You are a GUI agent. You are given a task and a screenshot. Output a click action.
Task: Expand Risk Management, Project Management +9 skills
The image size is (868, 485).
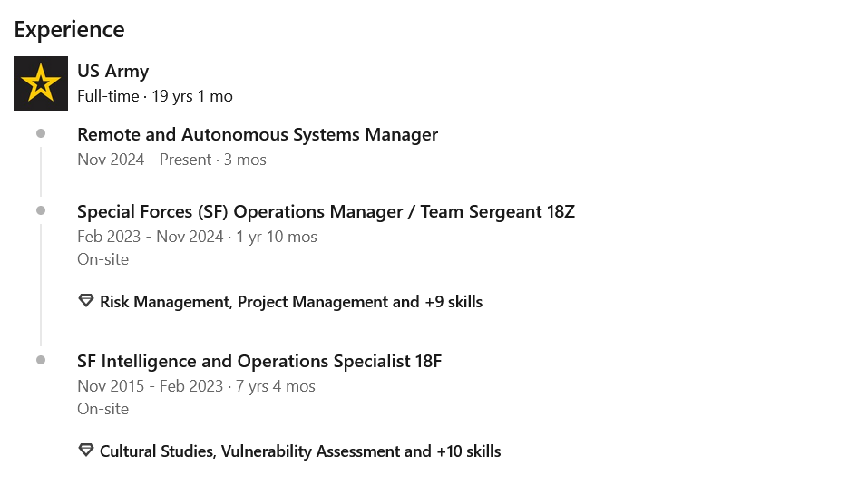click(x=291, y=302)
